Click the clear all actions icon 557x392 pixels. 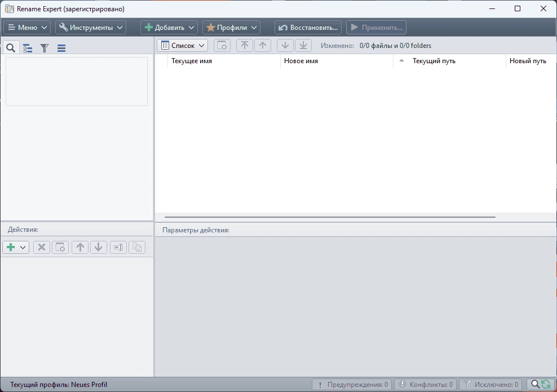point(60,247)
